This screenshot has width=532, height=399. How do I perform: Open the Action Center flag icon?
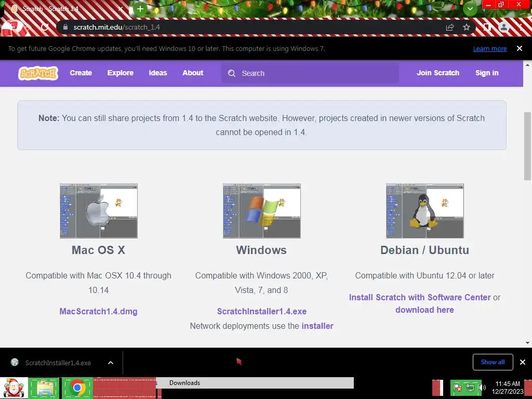[x=458, y=388]
